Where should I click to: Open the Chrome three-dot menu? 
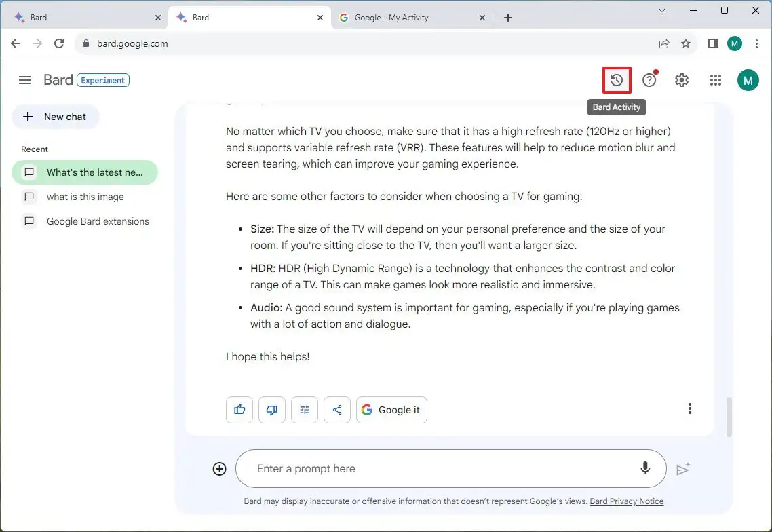point(757,43)
